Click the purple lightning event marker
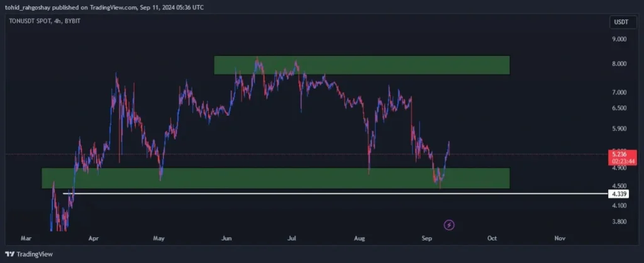Viewport: 644px width, 263px height. point(449,224)
